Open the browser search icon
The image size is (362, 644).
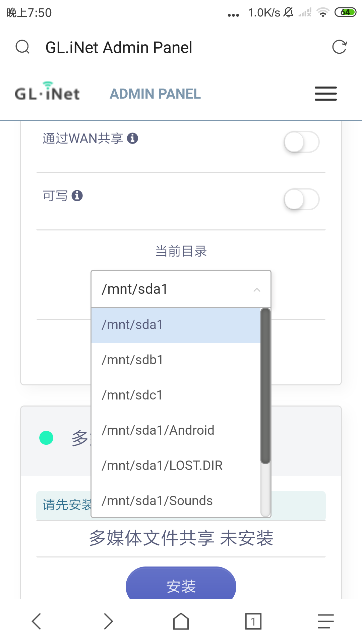click(22, 47)
